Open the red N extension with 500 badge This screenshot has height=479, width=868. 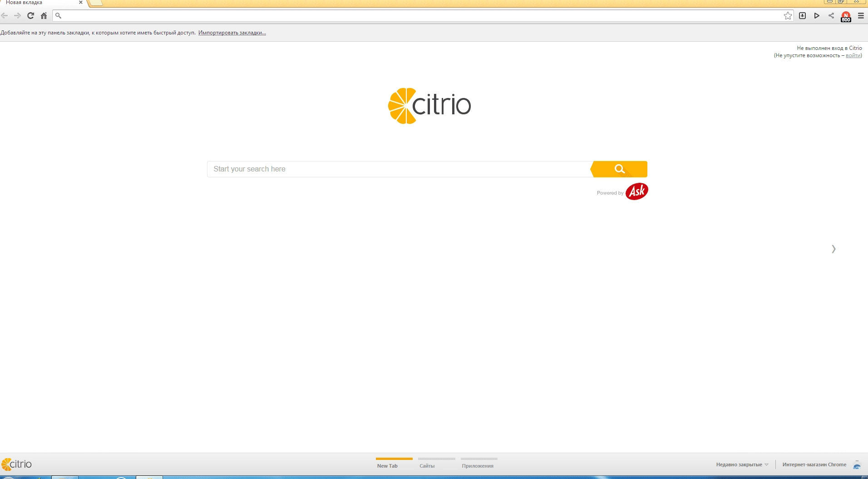[846, 16]
